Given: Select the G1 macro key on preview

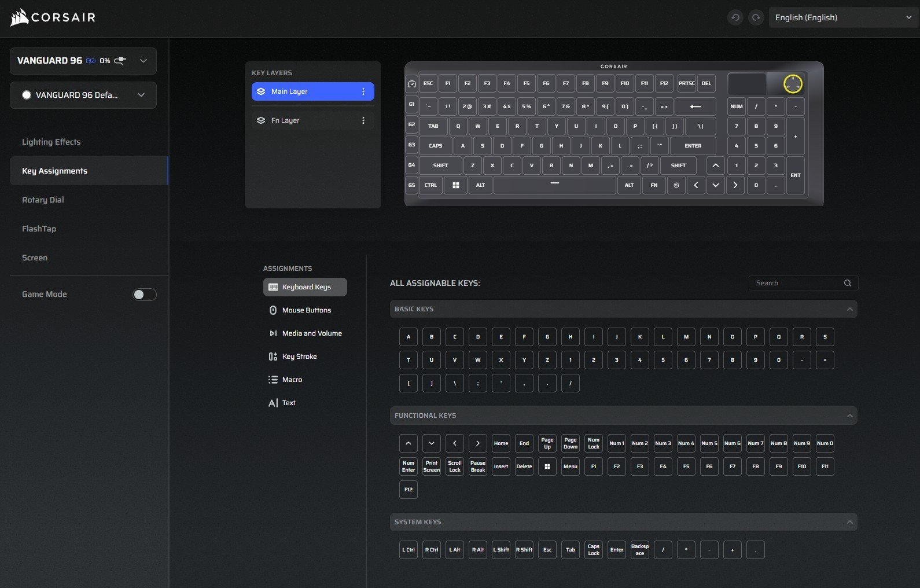Looking at the screenshot, I should 412,105.
